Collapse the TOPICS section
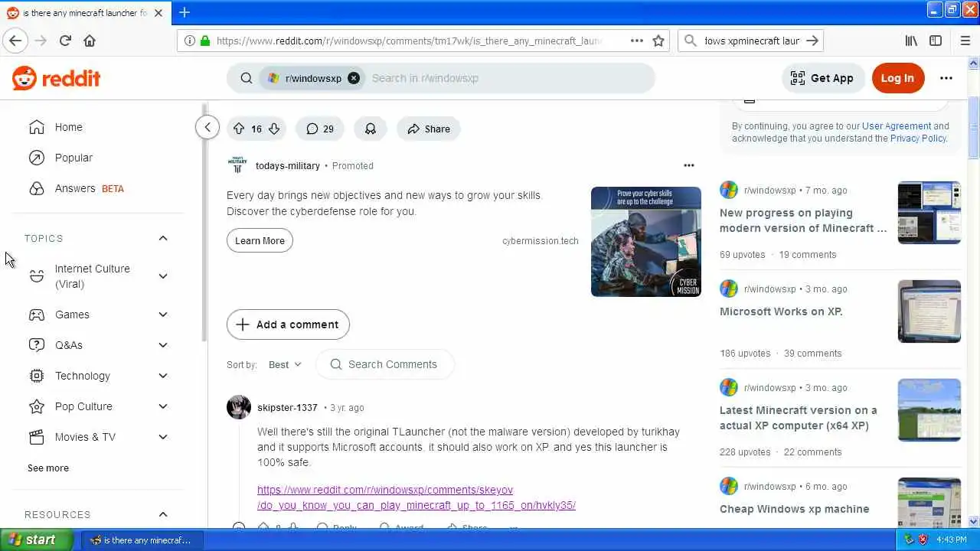Image resolution: width=980 pixels, height=551 pixels. point(163,238)
